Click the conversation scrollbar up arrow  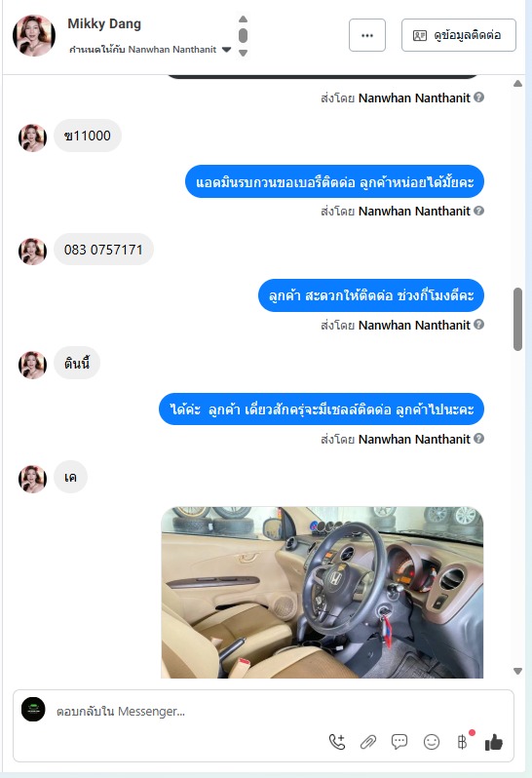517,84
